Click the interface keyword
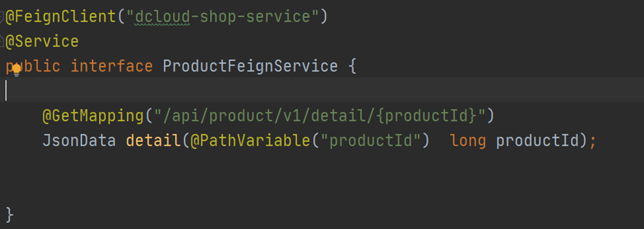Viewport: 644px width, 229px height. (x=111, y=66)
